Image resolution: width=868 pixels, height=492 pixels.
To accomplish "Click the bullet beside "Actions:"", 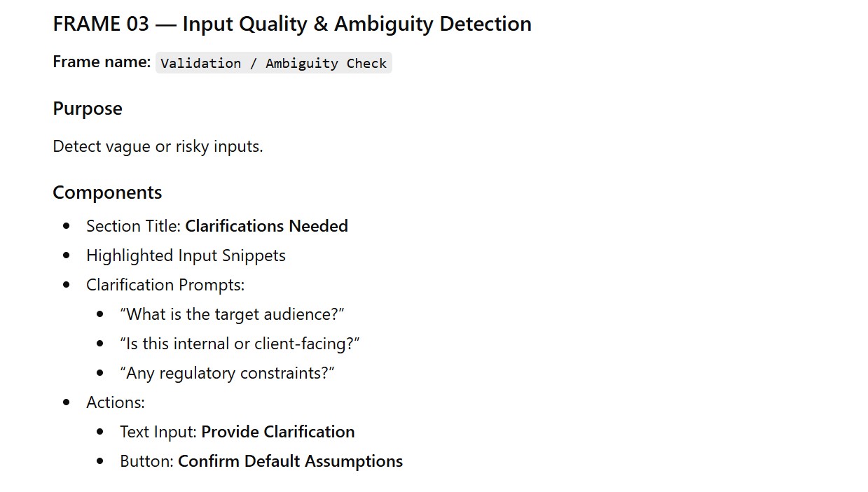I will [x=67, y=402].
